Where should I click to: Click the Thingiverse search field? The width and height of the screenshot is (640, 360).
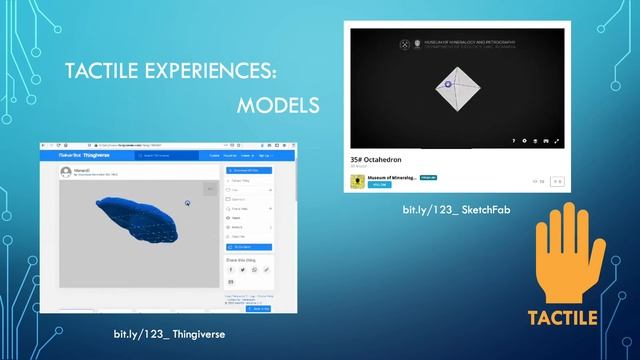pyautogui.click(x=167, y=156)
